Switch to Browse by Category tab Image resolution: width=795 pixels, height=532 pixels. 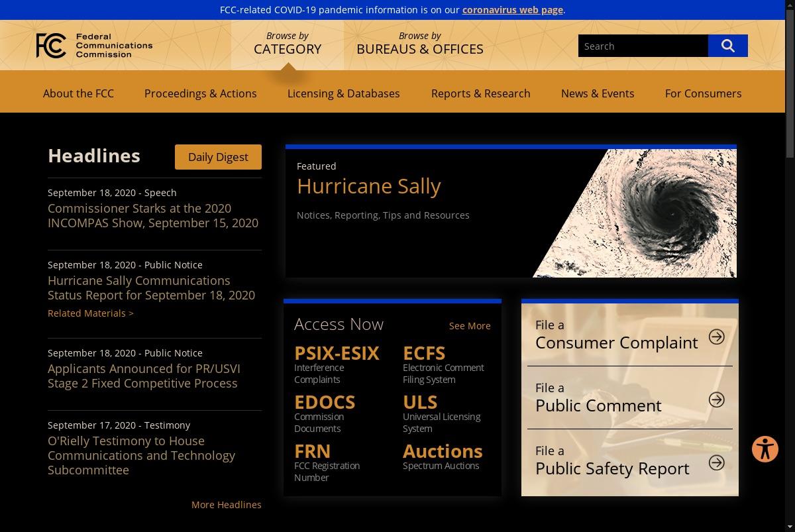click(x=288, y=44)
